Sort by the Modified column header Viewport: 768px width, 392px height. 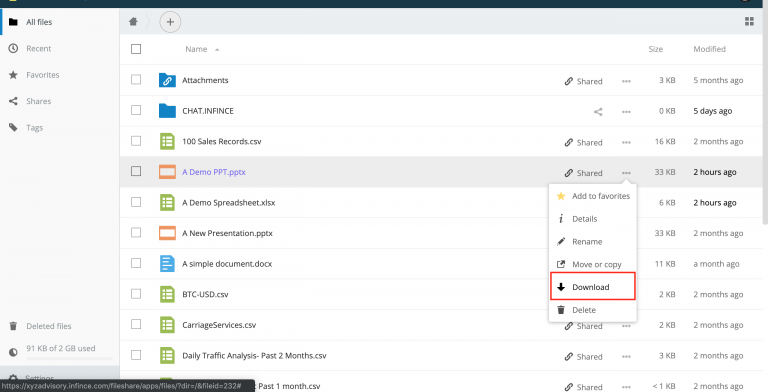(709, 49)
